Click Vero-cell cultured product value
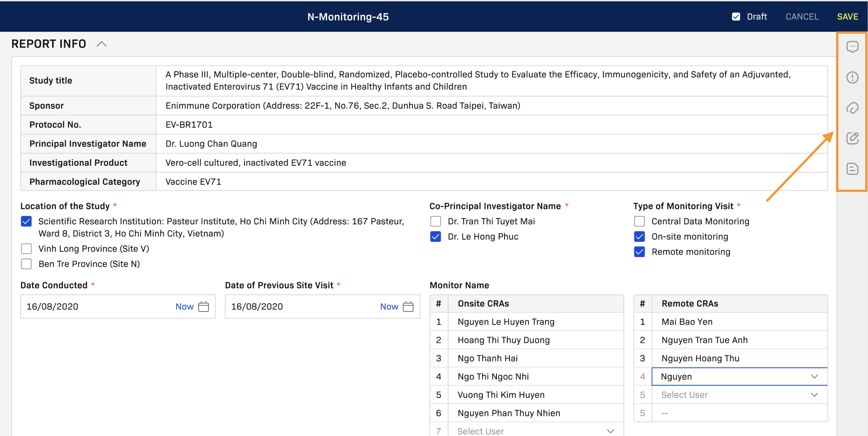Image resolution: width=868 pixels, height=436 pixels. point(256,163)
